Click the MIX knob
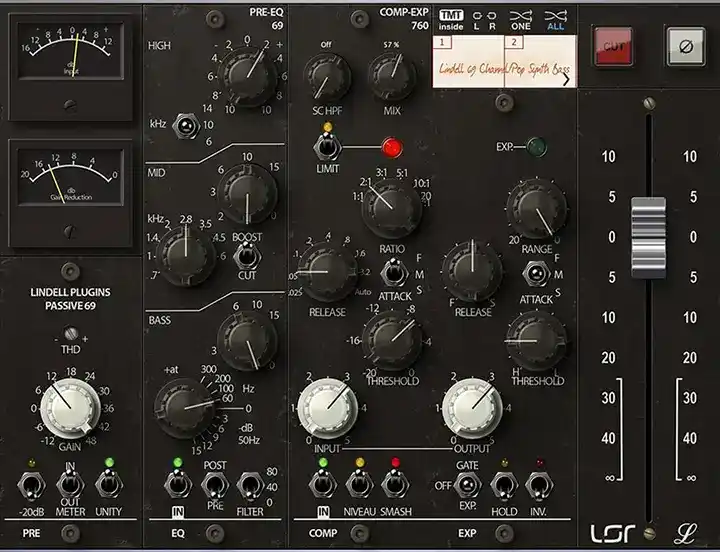 tap(393, 78)
